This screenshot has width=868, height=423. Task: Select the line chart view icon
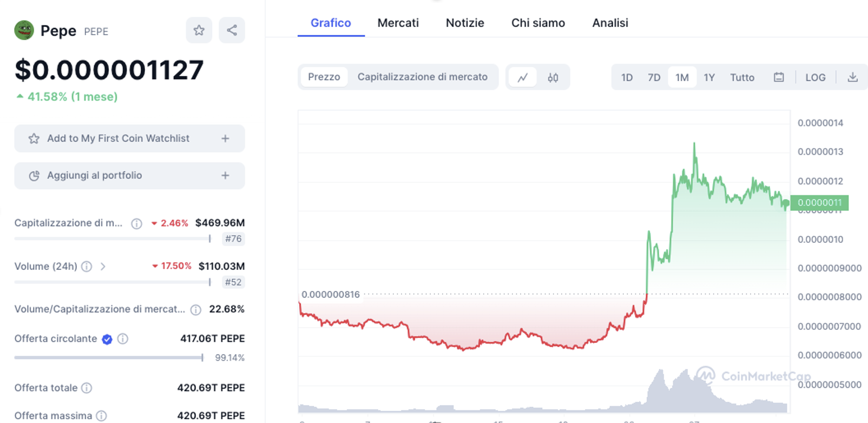(523, 77)
